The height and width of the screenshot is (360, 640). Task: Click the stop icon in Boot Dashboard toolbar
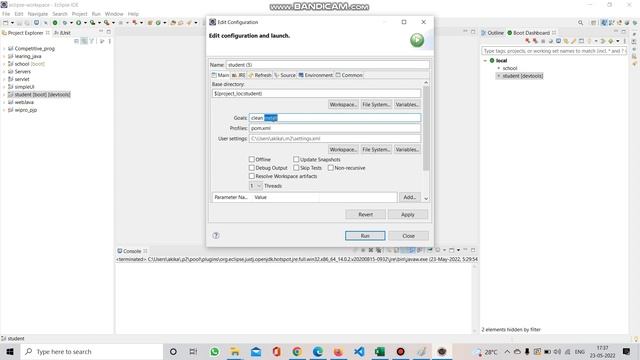click(x=543, y=41)
